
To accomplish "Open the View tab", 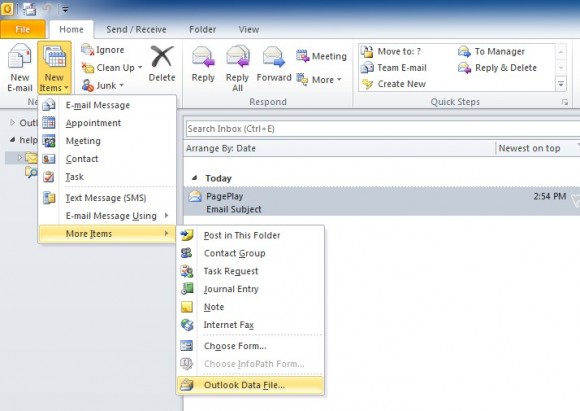I will tap(249, 29).
